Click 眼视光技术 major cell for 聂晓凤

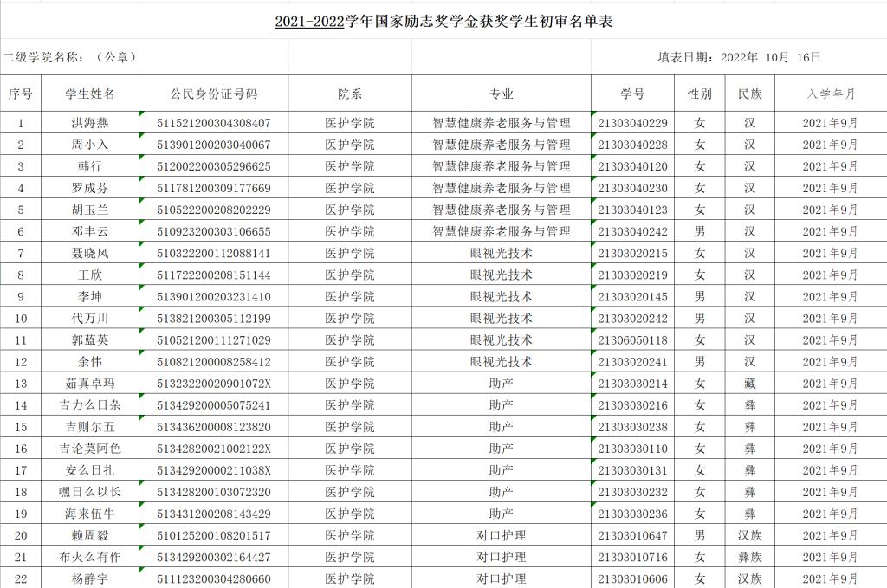click(502, 253)
